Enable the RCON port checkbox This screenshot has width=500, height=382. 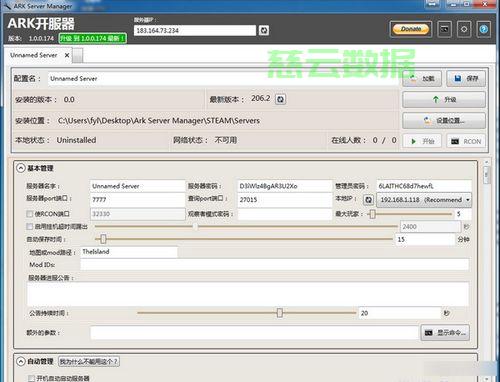point(30,214)
